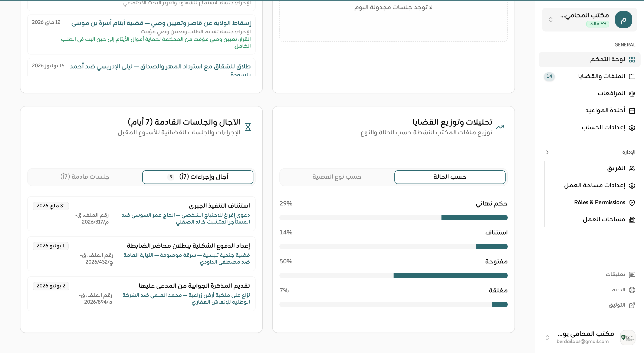Open الملفات والقضايا in the sidebar
Viewport: 644px width, 353px height.
click(589, 76)
